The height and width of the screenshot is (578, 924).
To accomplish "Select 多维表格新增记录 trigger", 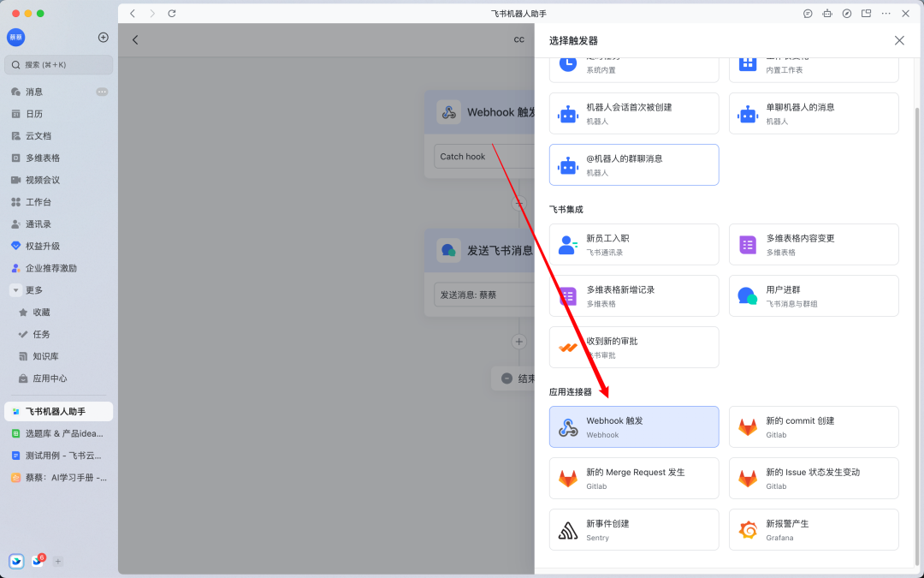I will click(634, 295).
